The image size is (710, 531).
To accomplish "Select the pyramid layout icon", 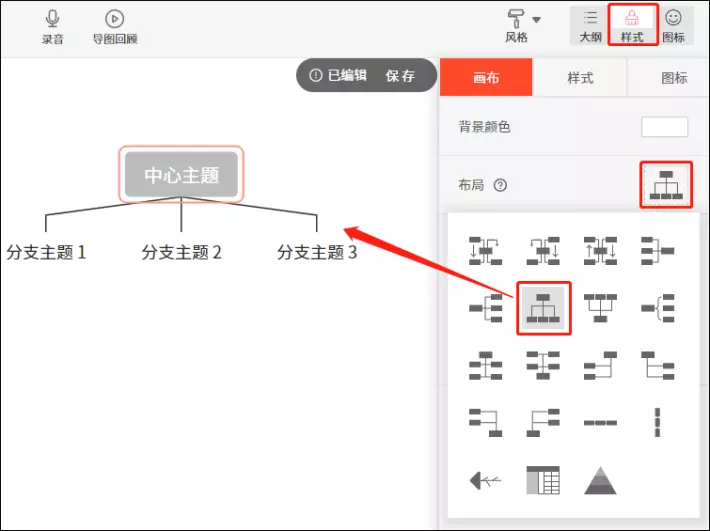I will coord(600,481).
